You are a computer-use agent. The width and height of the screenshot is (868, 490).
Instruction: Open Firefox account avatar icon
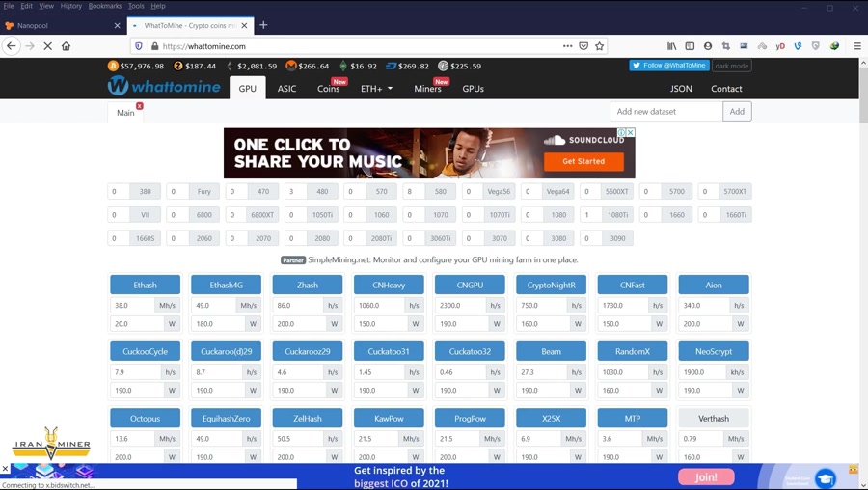click(708, 46)
